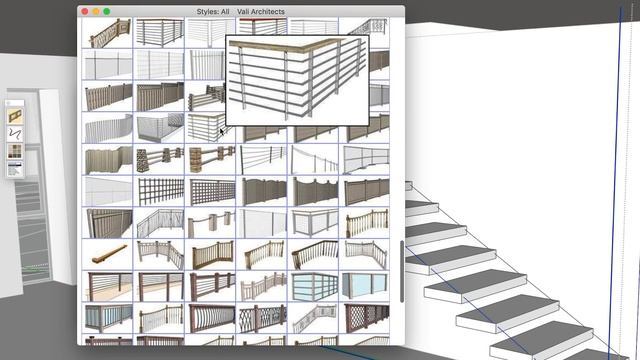This screenshot has height=360, width=640.
Task: Click the bottom icon in floating toolbar
Action: (x=15, y=169)
